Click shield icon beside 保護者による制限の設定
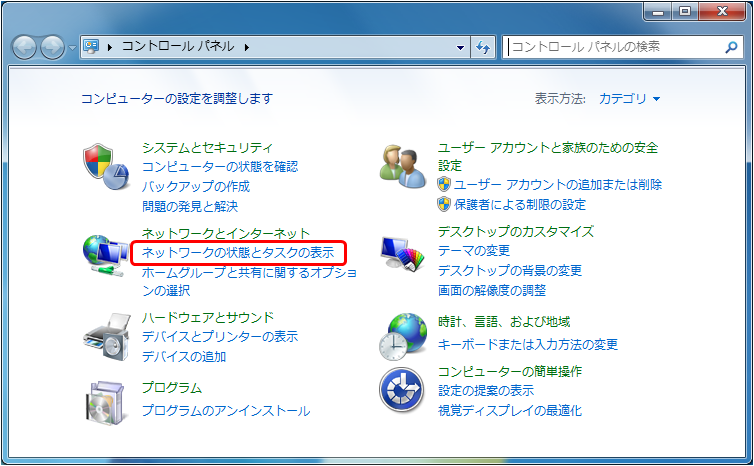Viewport: 754px width, 466px height. pos(444,204)
